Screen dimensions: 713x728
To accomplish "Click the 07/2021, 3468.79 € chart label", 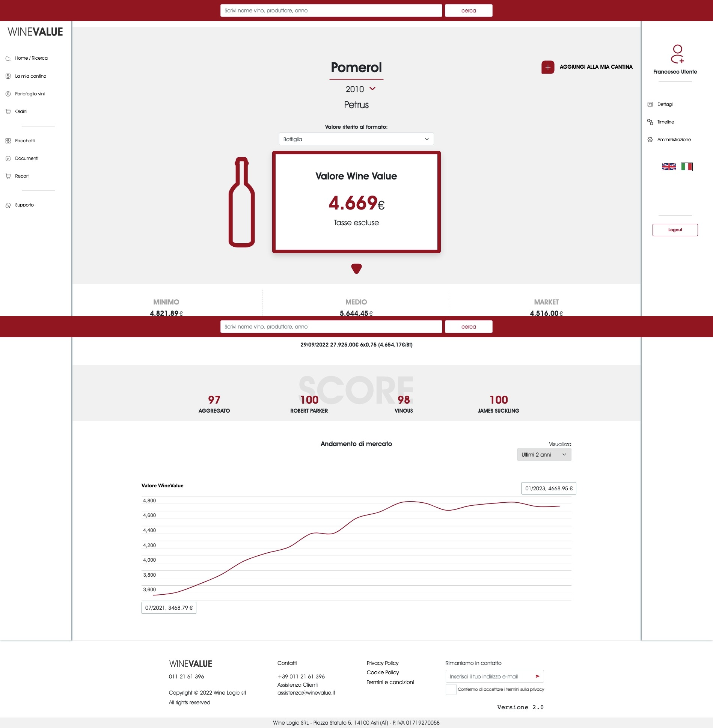I will [169, 608].
